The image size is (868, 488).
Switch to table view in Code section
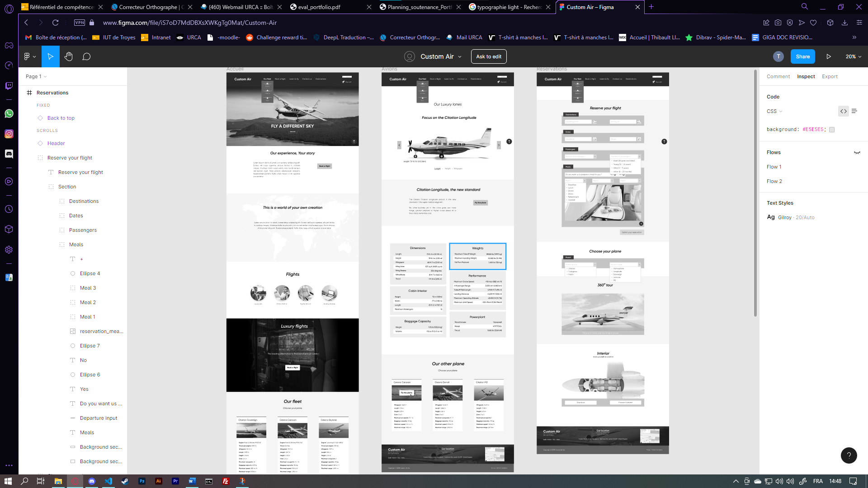[854, 111]
